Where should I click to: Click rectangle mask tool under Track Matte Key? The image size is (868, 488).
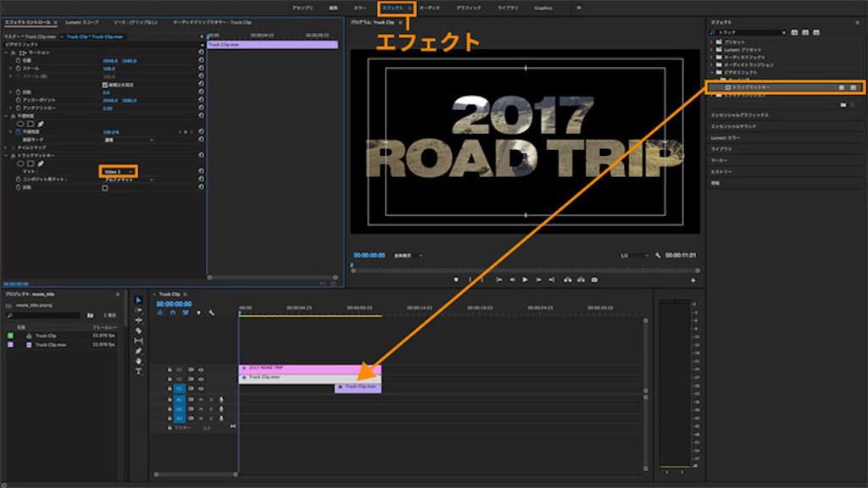coord(31,164)
